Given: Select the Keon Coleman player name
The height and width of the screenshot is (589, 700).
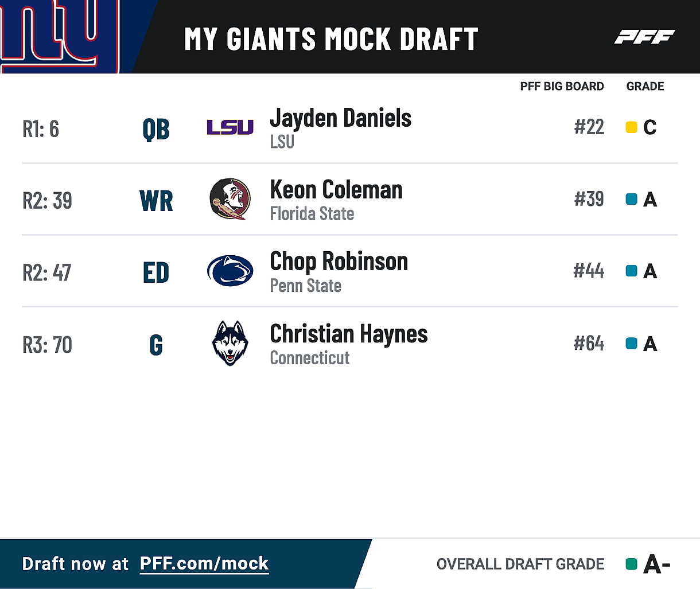Looking at the screenshot, I should (x=336, y=190).
